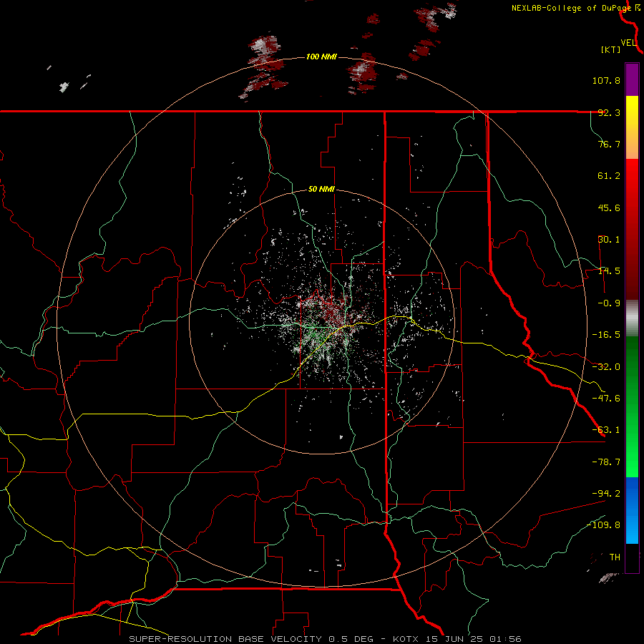644x644 pixels.
Task: Select the 76.7 scale value
Action: 609,144
